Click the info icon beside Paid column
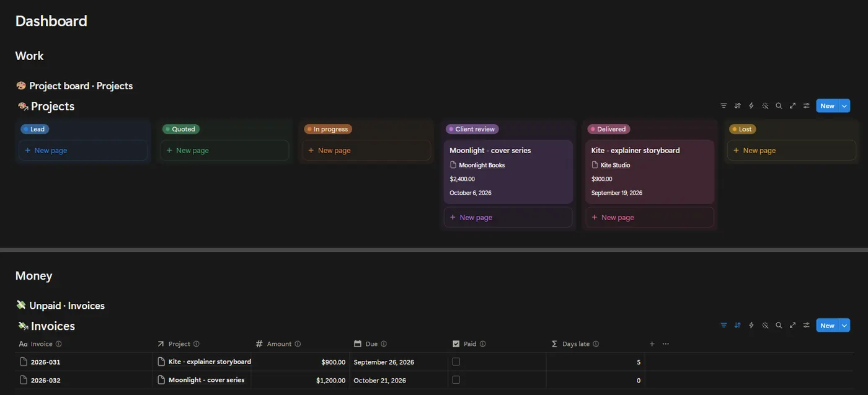The width and height of the screenshot is (868, 395). [x=483, y=344]
